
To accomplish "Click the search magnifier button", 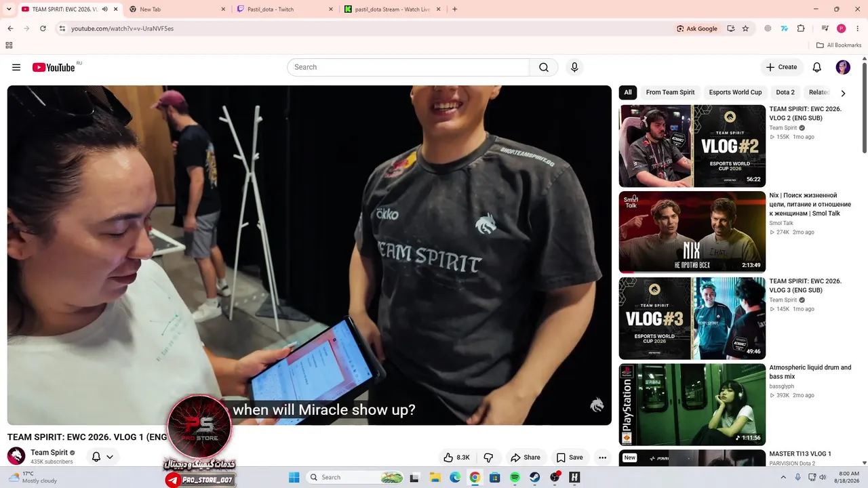I will pyautogui.click(x=544, y=67).
